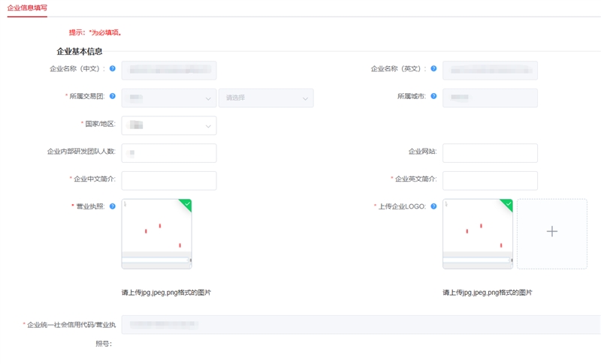Viewport: 601px width, 364px height.
Task: Click help icon next to 所属交易团
Action: 112,96
